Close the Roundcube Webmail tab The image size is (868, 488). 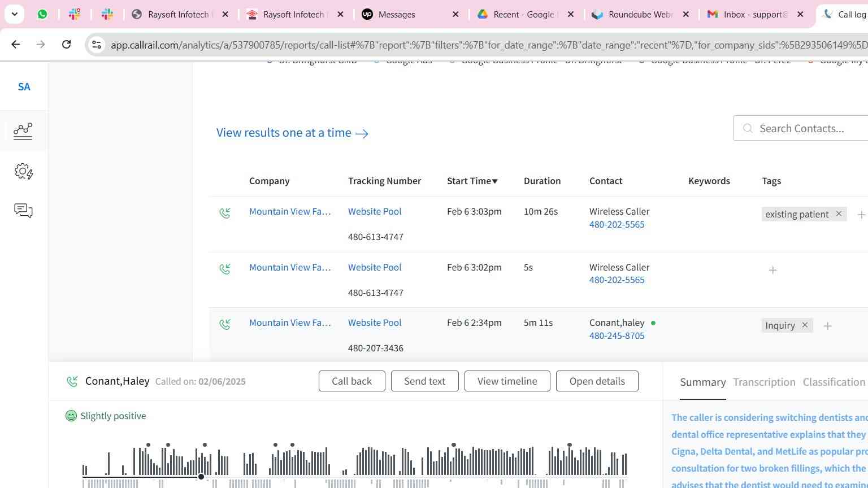pyautogui.click(x=686, y=14)
